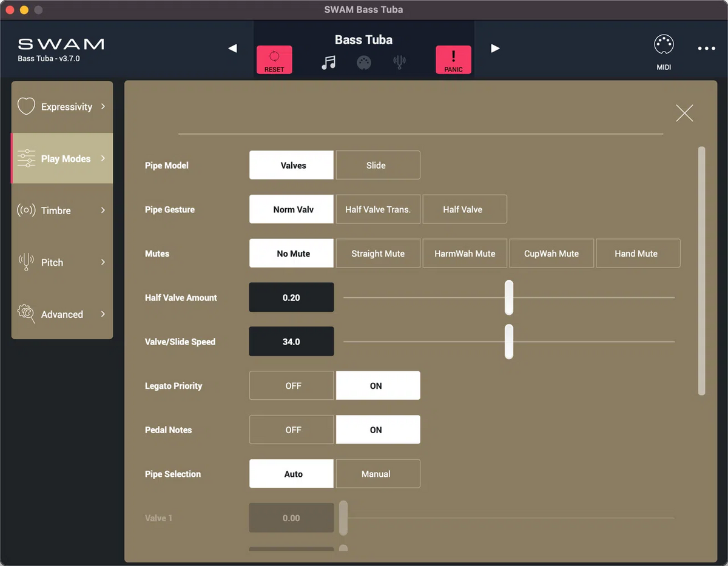Click the Expressivity heart icon
This screenshot has width=728, height=566.
(x=26, y=106)
